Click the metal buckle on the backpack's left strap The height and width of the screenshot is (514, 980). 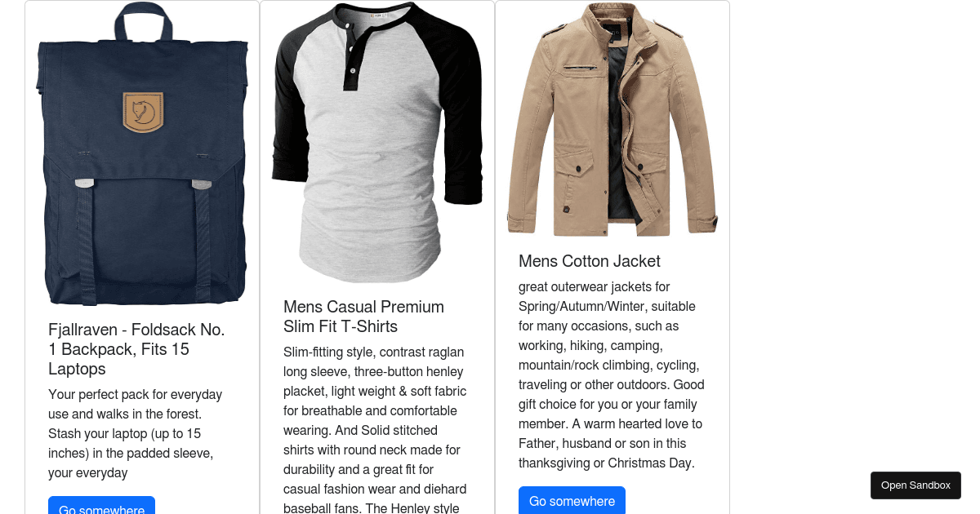tap(84, 184)
